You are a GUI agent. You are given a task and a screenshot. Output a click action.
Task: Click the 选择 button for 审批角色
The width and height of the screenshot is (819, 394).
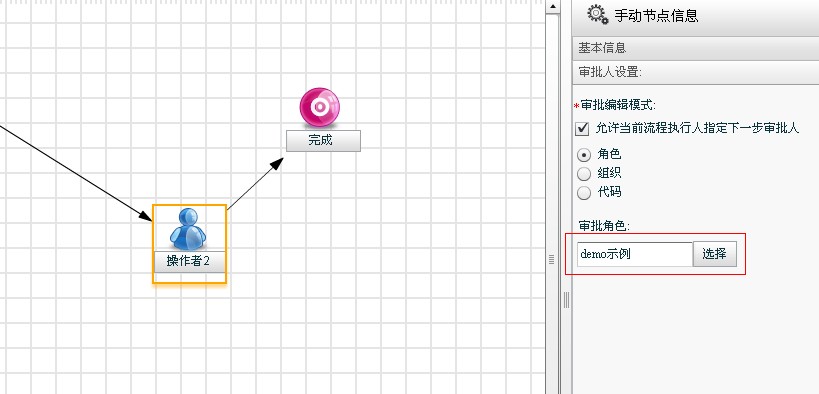tap(715, 254)
